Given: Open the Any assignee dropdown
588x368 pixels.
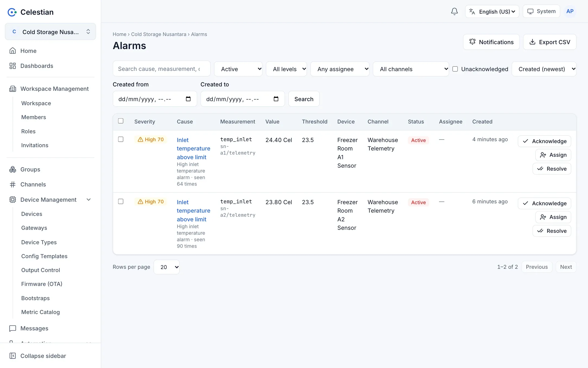Looking at the screenshot, I should pyautogui.click(x=340, y=69).
